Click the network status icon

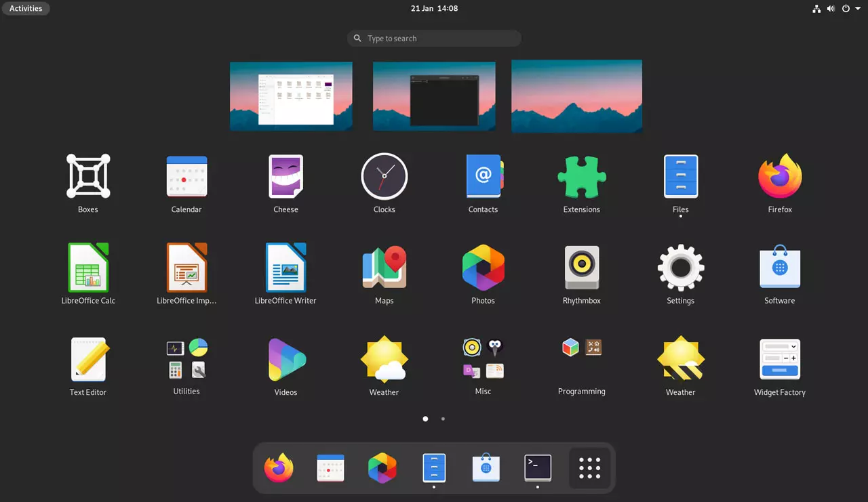pos(816,9)
